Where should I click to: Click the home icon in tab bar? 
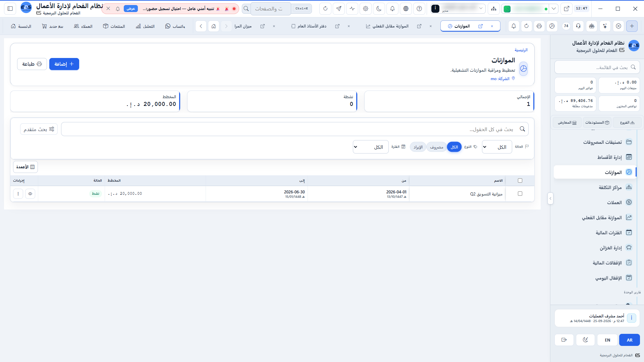pos(214,26)
